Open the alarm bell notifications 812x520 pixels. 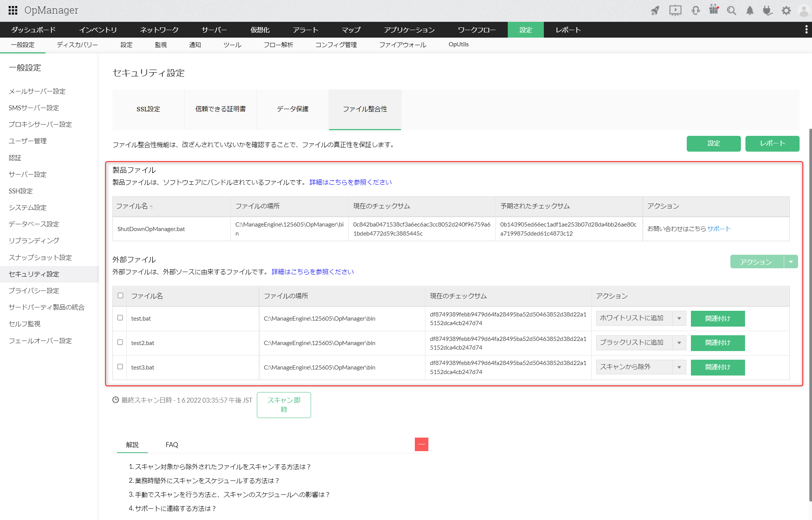(x=750, y=11)
